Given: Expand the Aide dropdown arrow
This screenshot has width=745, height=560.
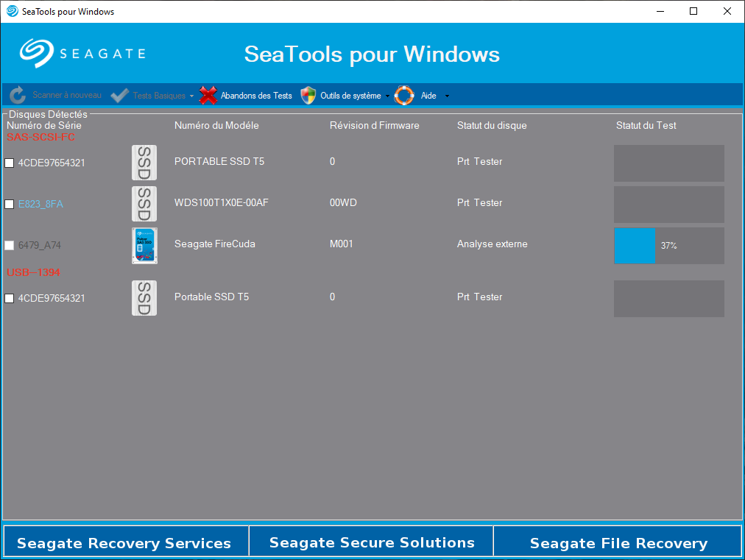Looking at the screenshot, I should tap(447, 96).
